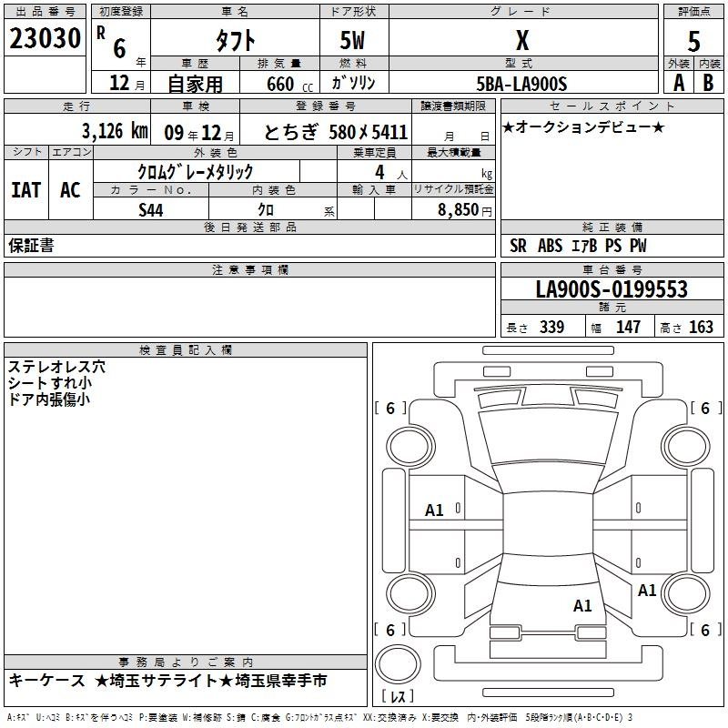Click the recycle deposit 8,850円
The width and height of the screenshot is (728, 728).
[465, 210]
